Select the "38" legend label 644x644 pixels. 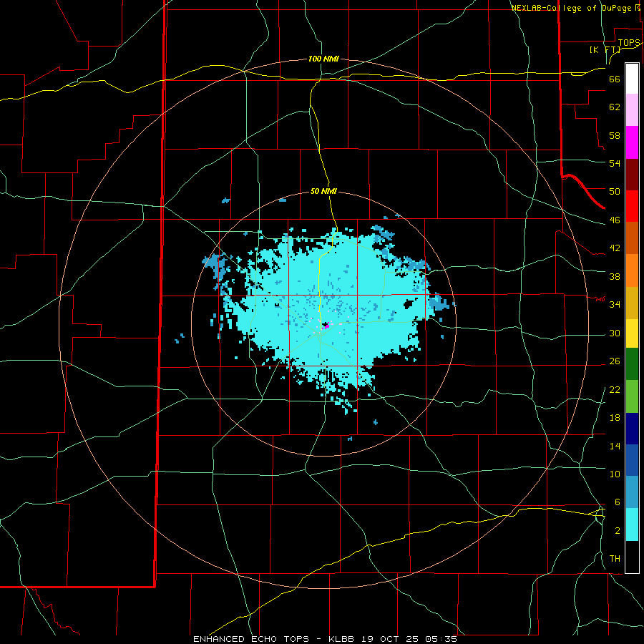[x=615, y=276]
